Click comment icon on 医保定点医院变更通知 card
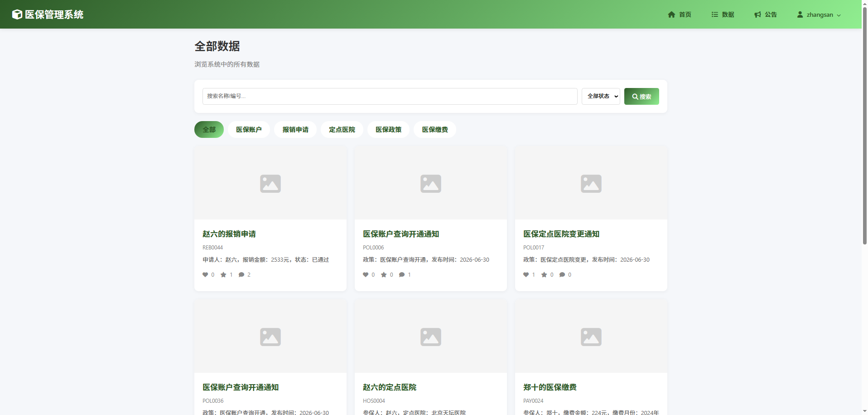The height and width of the screenshot is (415, 868). pyautogui.click(x=562, y=274)
